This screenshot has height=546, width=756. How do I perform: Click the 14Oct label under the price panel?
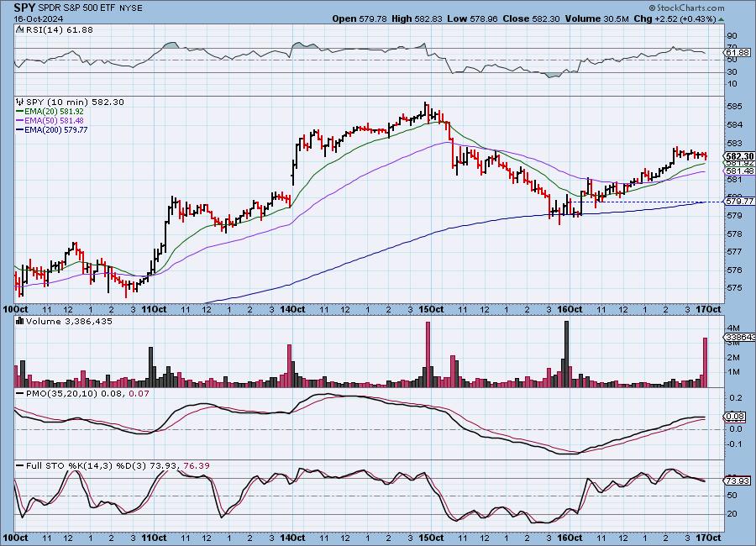pyautogui.click(x=292, y=309)
